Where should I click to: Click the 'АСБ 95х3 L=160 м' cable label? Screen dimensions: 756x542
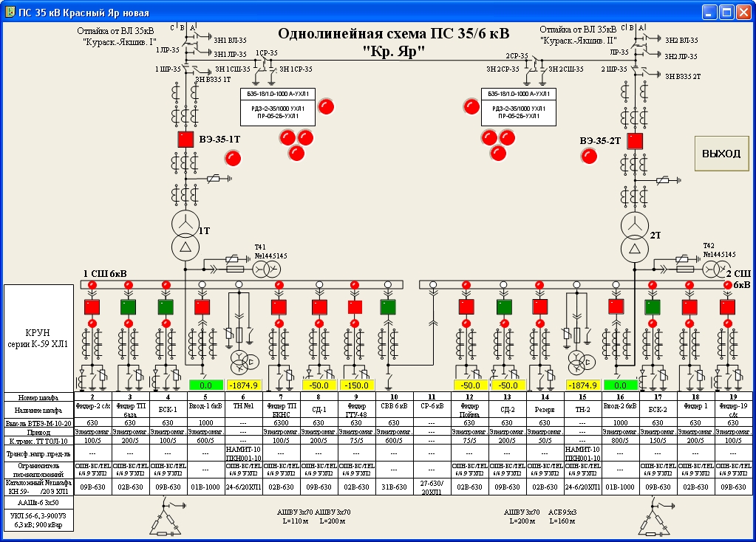click(562, 516)
